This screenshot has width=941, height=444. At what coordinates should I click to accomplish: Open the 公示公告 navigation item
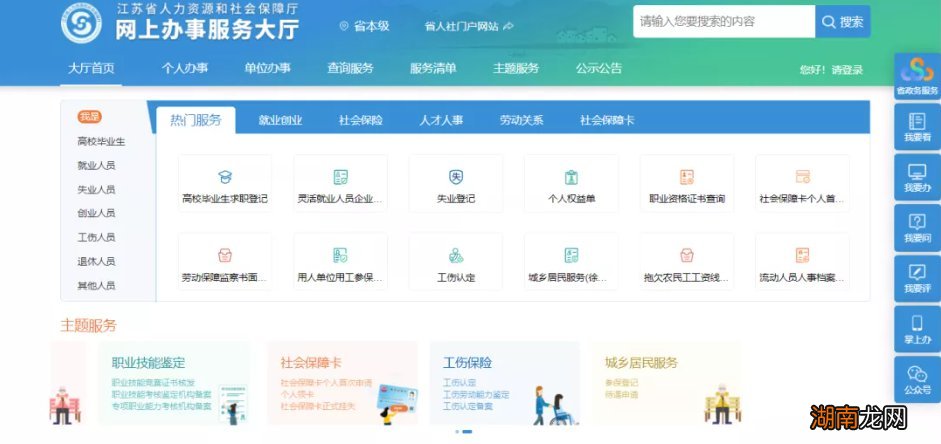click(x=599, y=68)
